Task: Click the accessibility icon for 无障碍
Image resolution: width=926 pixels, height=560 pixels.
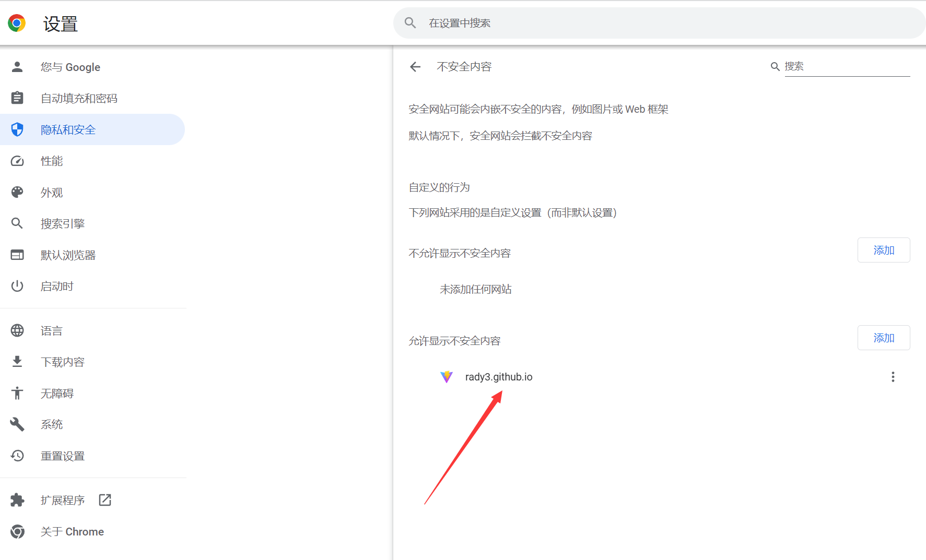Action: pyautogui.click(x=17, y=393)
